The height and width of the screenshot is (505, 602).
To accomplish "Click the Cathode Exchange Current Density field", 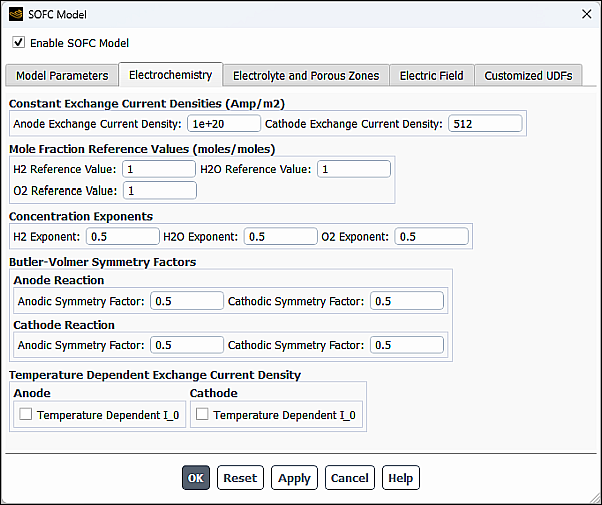I will click(485, 124).
